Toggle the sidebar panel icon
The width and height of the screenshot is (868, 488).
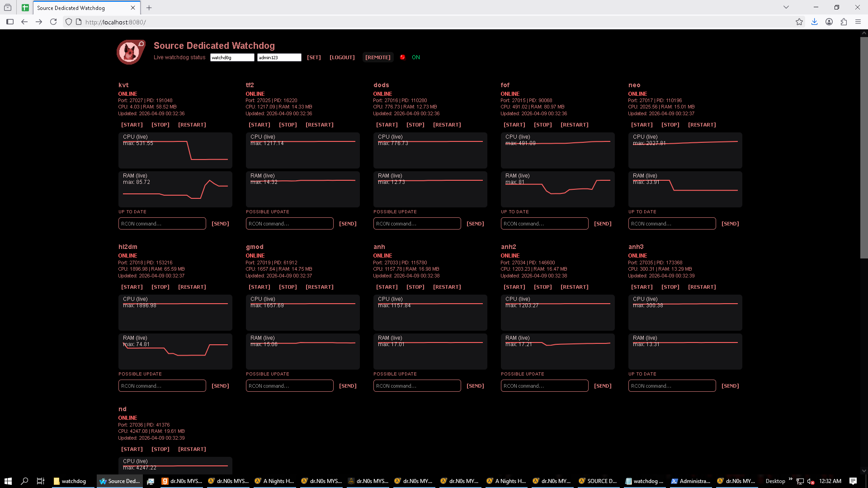[10, 22]
